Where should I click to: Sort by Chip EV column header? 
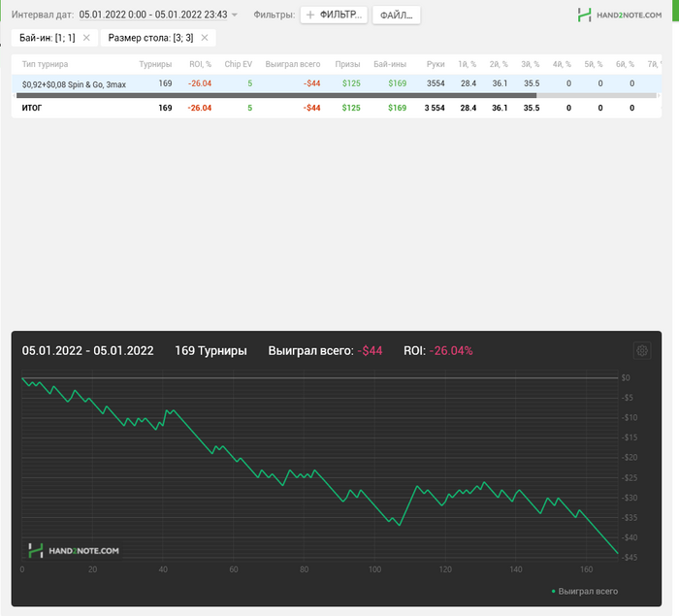coord(238,64)
